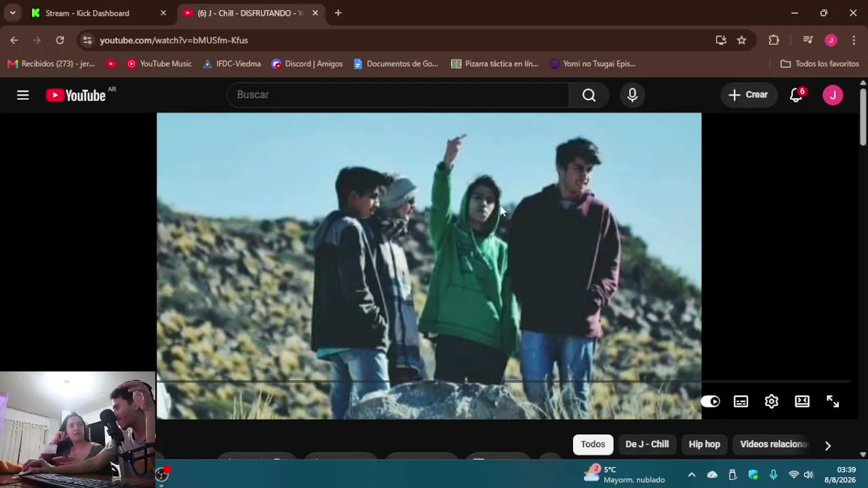Open the IFDC-Viedma bookmark
Viewport: 868px width, 488px height.
coord(232,64)
